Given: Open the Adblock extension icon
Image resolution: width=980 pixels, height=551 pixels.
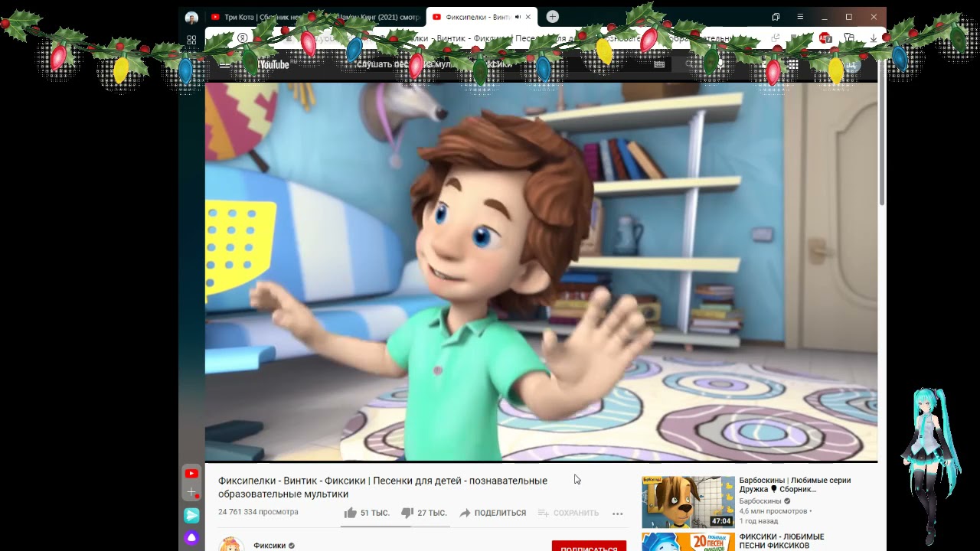Looking at the screenshot, I should point(825,38).
